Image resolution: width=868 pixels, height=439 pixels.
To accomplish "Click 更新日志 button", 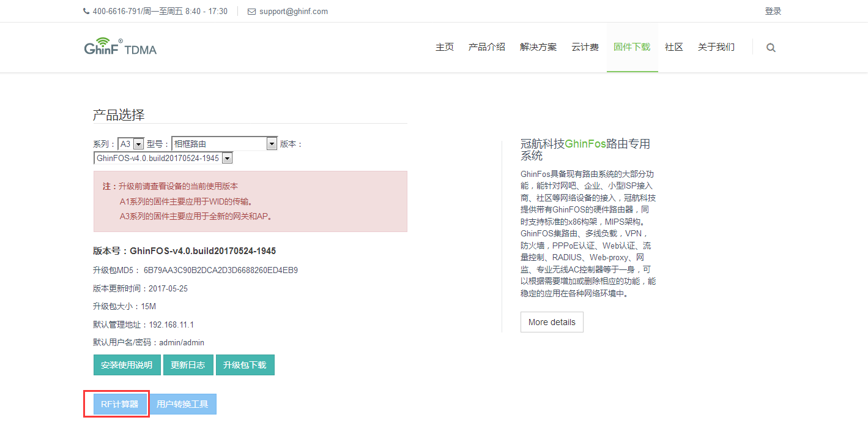I will tap(188, 365).
